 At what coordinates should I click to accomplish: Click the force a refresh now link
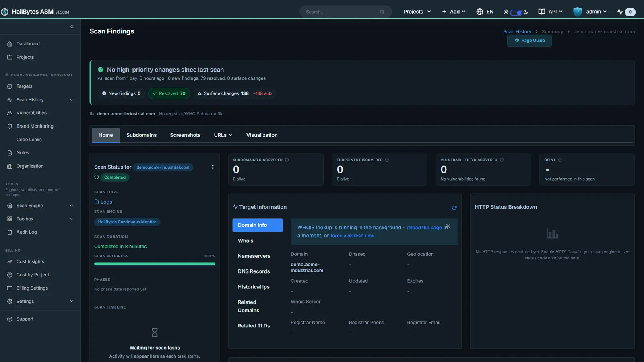pos(352,236)
